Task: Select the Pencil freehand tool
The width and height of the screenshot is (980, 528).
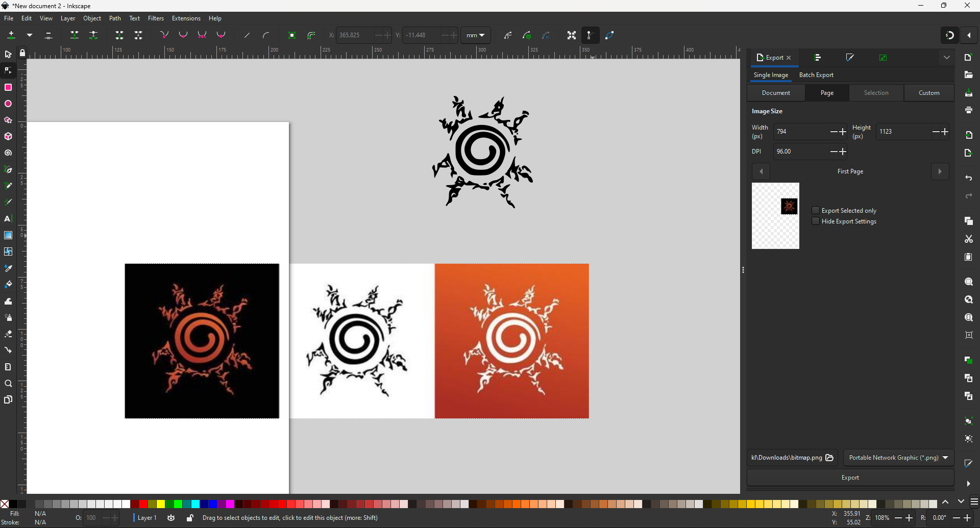Action: click(x=8, y=186)
